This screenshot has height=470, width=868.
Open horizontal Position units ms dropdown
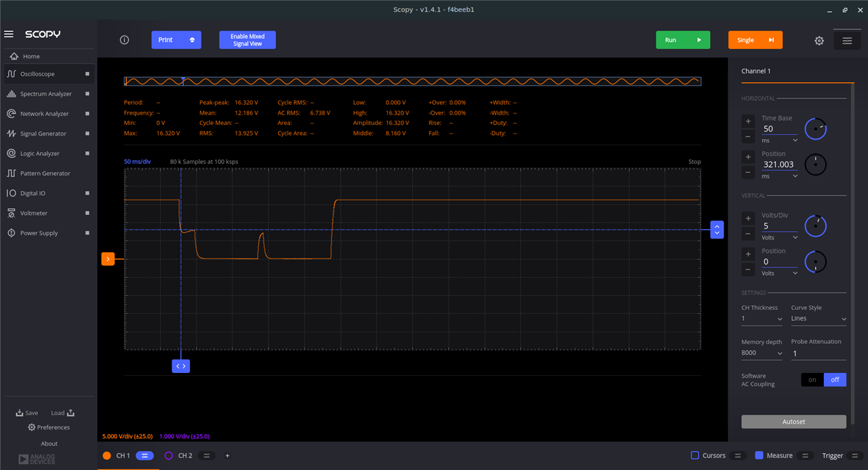click(x=780, y=176)
